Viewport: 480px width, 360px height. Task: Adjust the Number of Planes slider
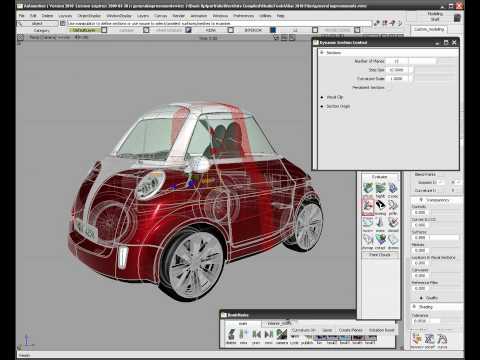click(x=422, y=61)
